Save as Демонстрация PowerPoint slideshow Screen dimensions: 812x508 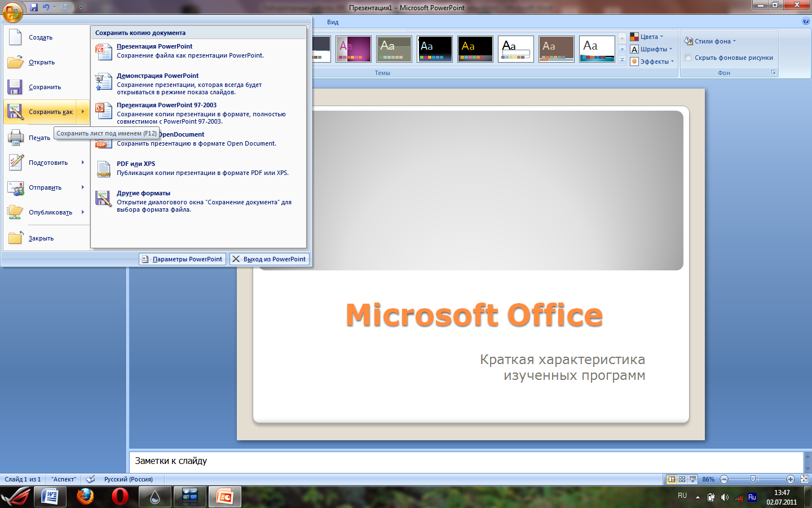[x=198, y=84]
